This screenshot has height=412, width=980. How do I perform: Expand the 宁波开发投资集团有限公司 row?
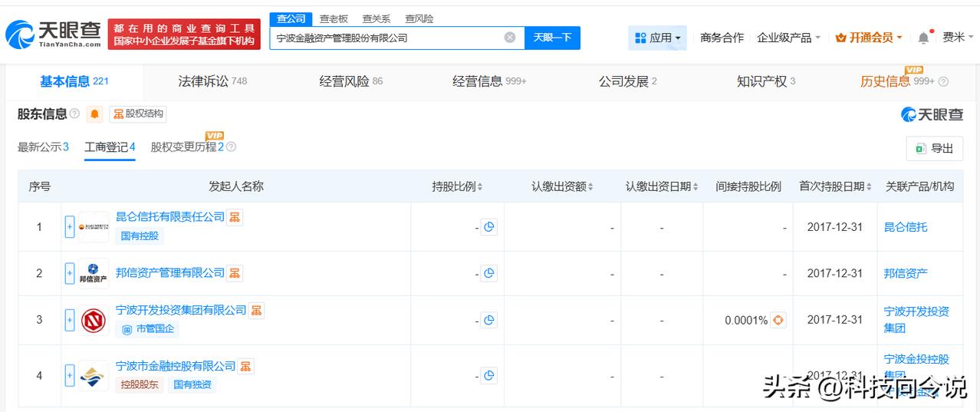(x=70, y=320)
